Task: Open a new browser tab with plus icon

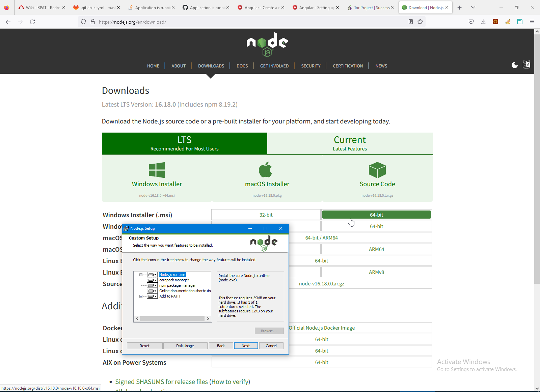Action: click(x=460, y=7)
